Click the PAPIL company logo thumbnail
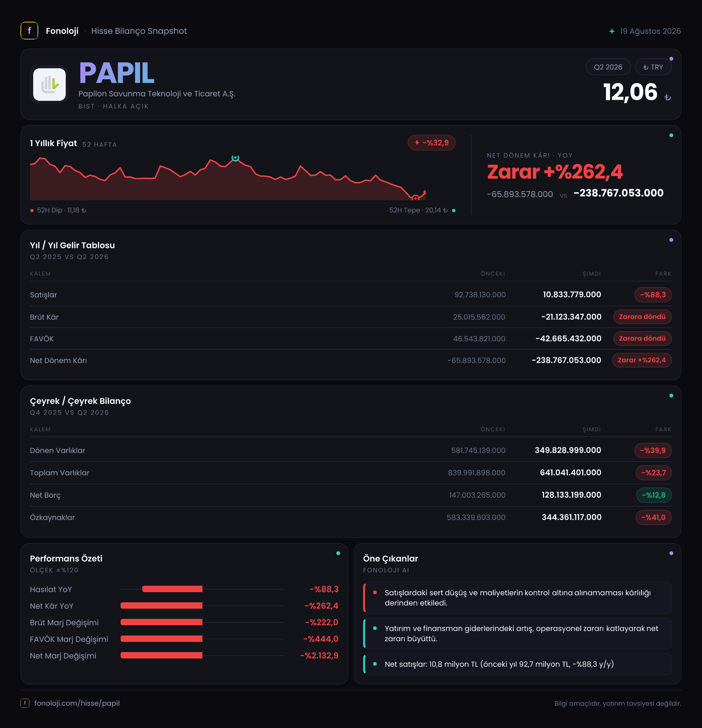Viewport: 702px width, 728px height. 49,84
